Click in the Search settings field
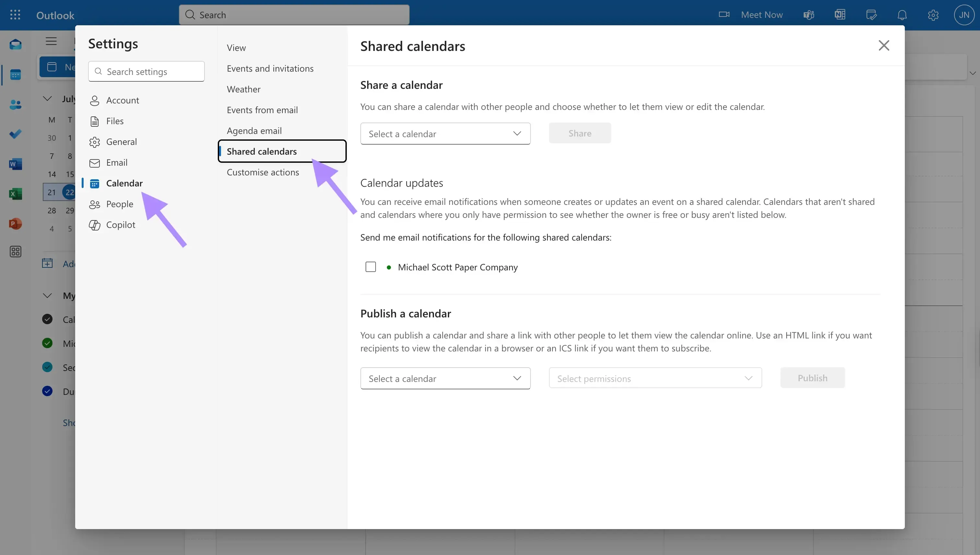This screenshot has height=555, width=980. 146,71
